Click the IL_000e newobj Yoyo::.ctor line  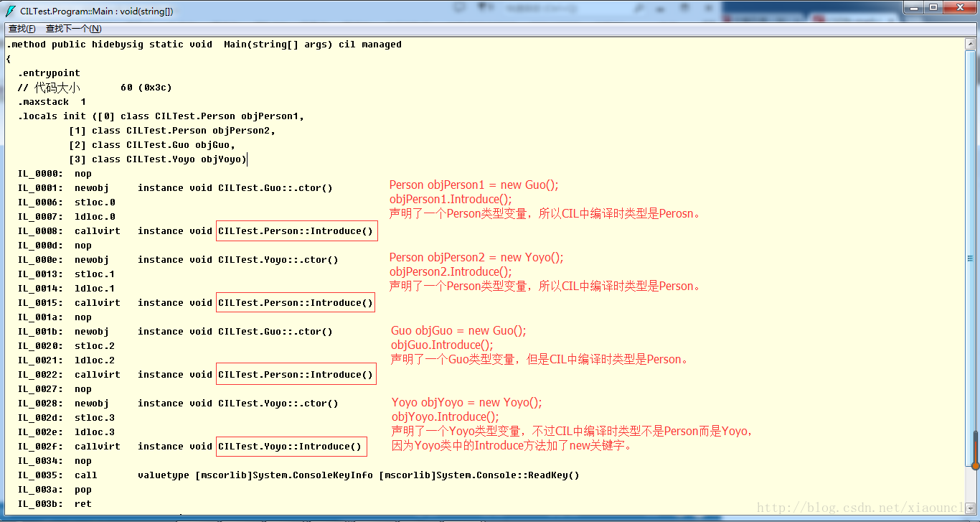click(x=178, y=260)
